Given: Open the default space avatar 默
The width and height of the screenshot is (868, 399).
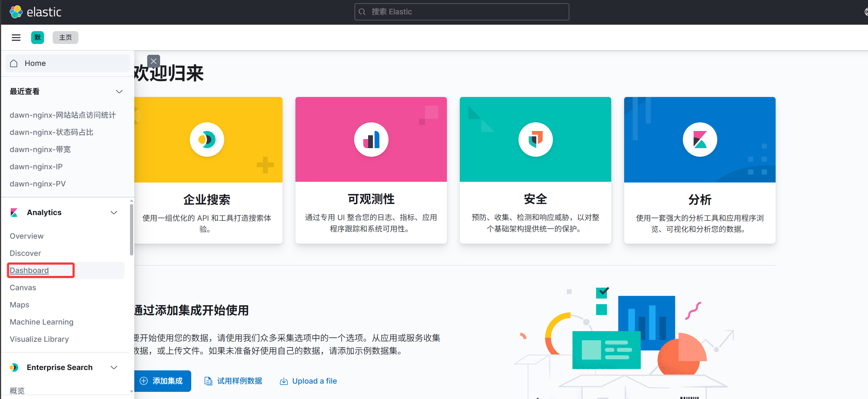Looking at the screenshot, I should (38, 38).
